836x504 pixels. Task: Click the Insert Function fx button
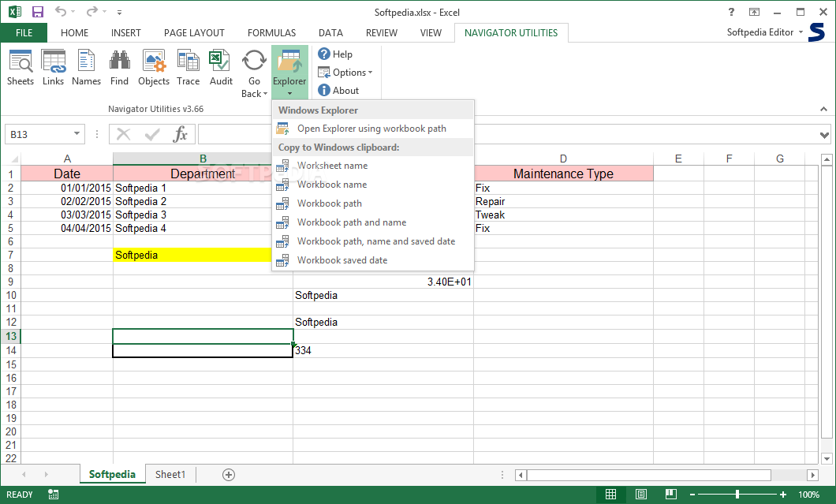pyautogui.click(x=180, y=134)
